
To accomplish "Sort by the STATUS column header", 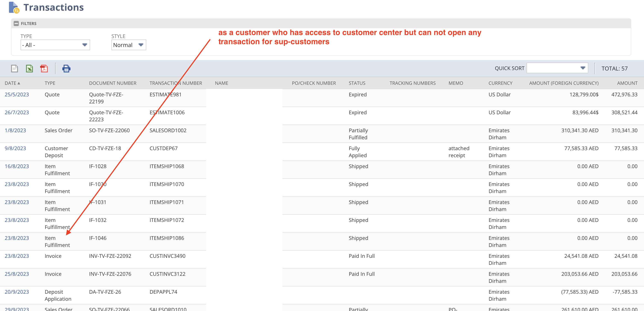I will [357, 83].
